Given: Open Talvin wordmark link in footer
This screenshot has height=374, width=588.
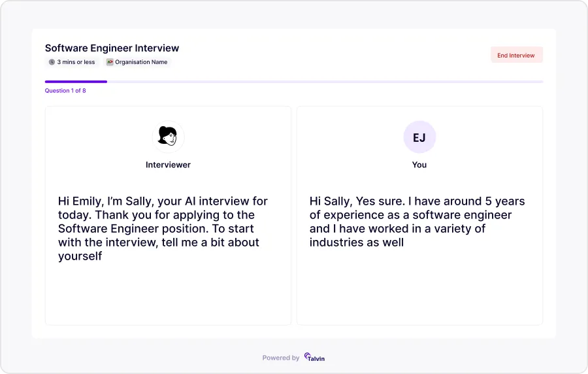Looking at the screenshot, I should [x=318, y=358].
